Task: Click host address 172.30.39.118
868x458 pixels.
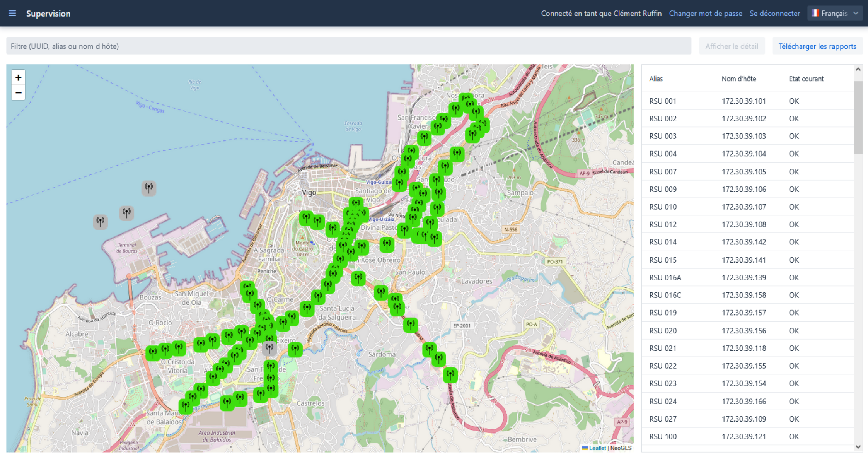Action: click(x=744, y=348)
